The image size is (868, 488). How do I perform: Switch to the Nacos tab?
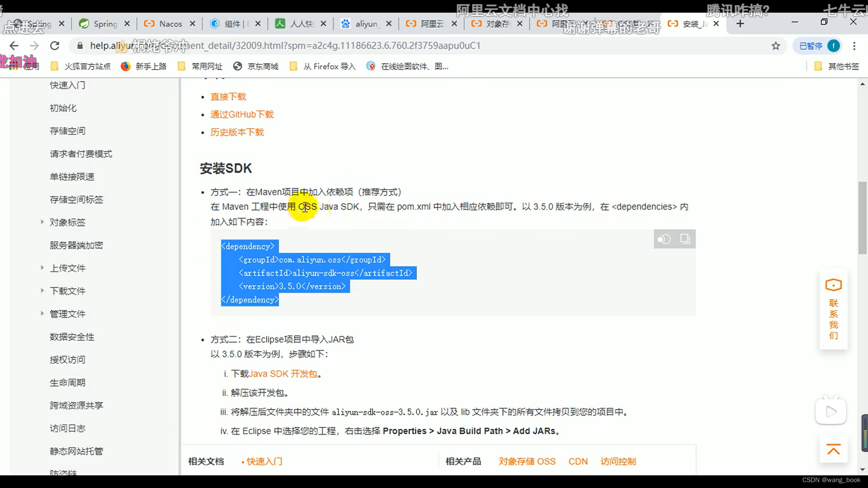pos(170,23)
